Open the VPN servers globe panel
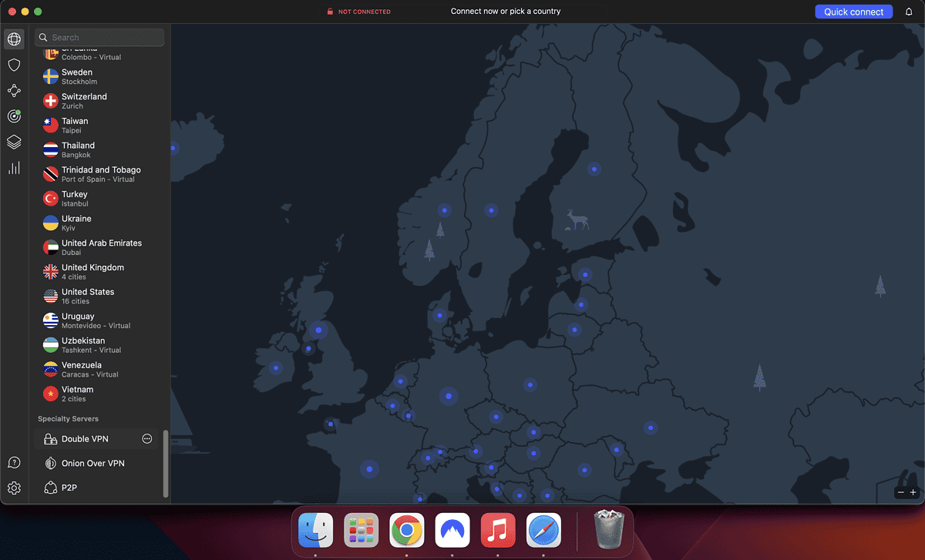 point(14,39)
